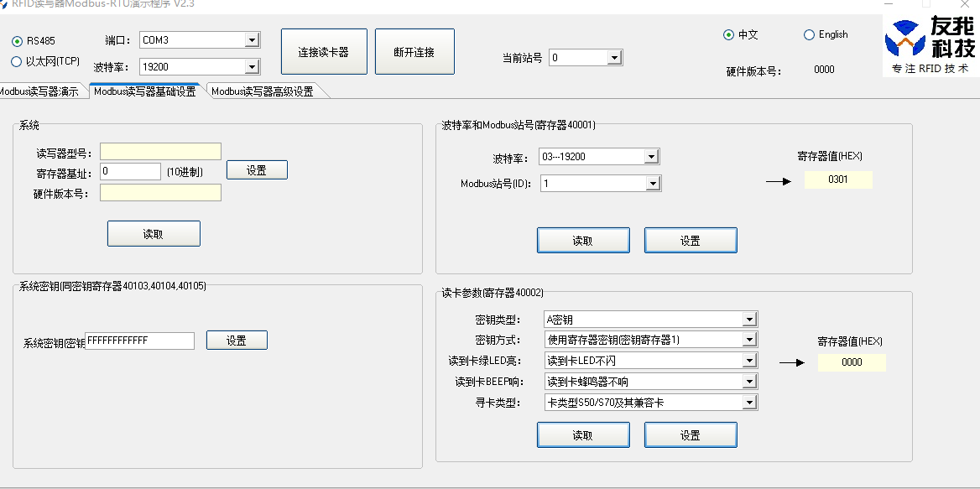Select the 中文 language option
Screen dimensions: 980x489
pyautogui.click(x=727, y=34)
